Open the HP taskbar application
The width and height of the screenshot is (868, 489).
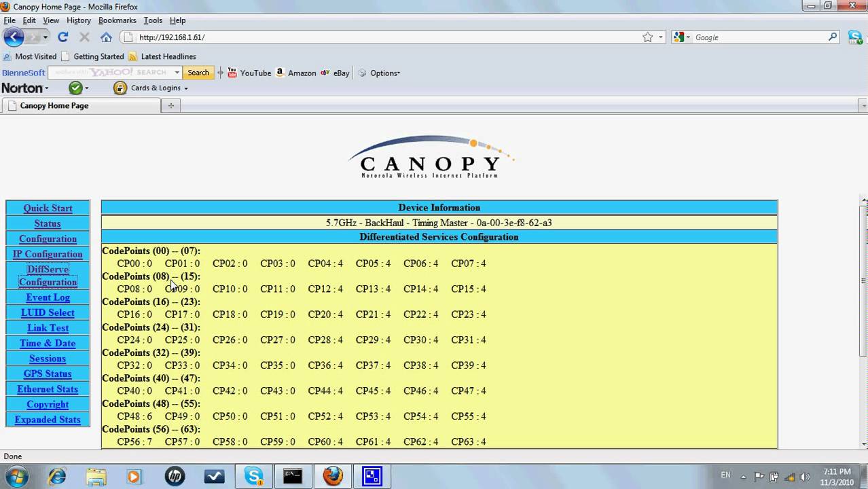tap(175, 476)
